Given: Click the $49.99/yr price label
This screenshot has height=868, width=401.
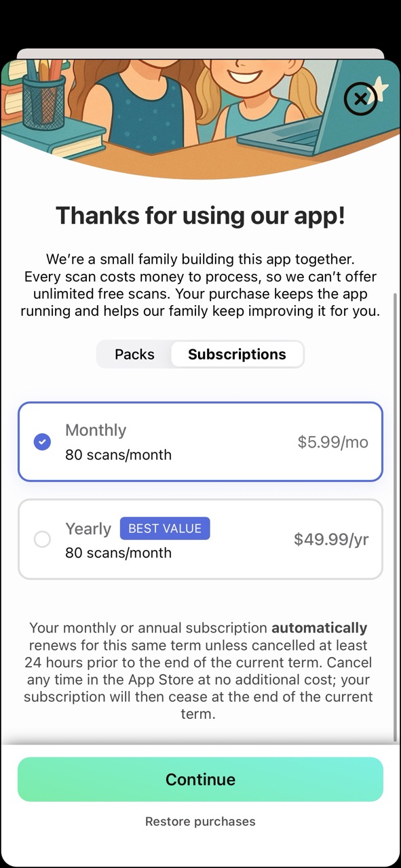Looking at the screenshot, I should pyautogui.click(x=331, y=539).
